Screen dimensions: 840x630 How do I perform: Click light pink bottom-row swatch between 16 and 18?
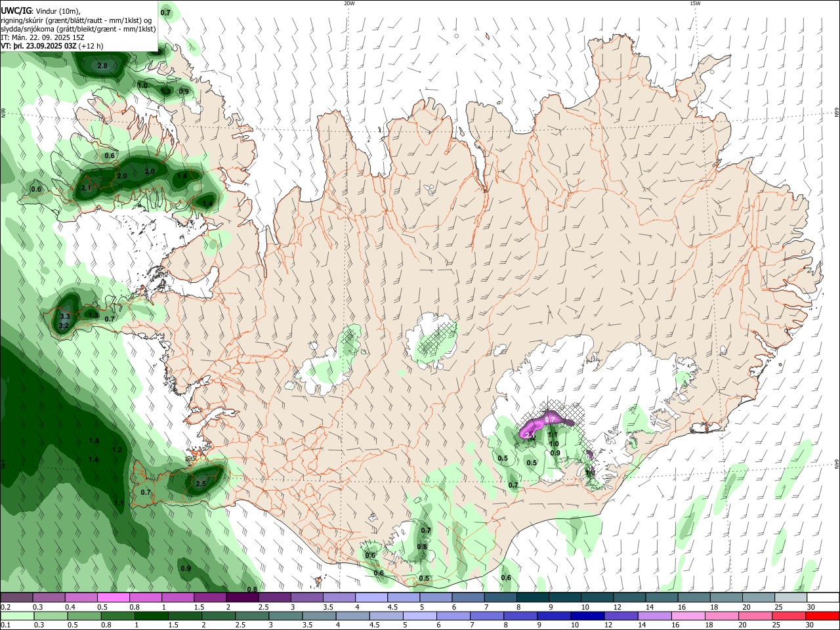coord(688,616)
